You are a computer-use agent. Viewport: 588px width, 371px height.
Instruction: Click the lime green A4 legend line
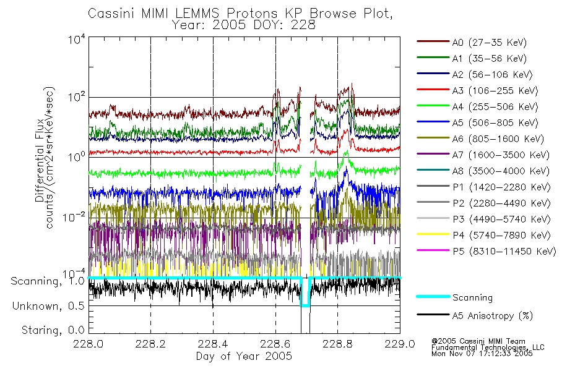tap(433, 106)
